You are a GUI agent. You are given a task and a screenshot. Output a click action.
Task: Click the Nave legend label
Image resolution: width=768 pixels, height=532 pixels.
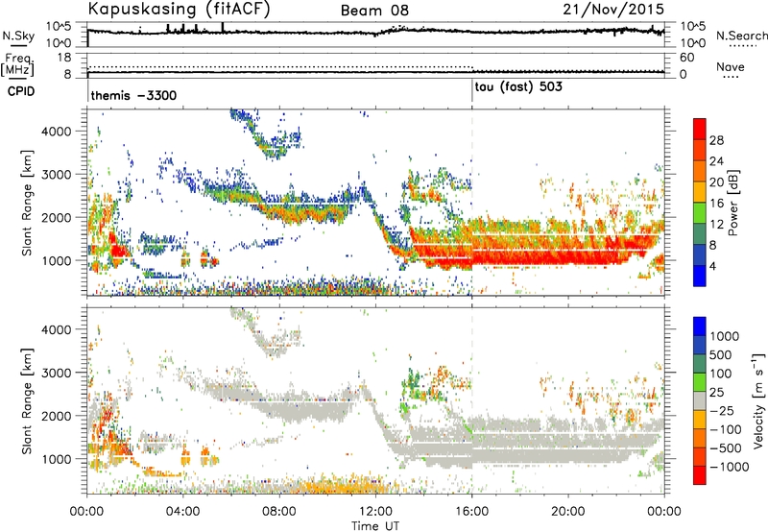pyautogui.click(x=730, y=67)
